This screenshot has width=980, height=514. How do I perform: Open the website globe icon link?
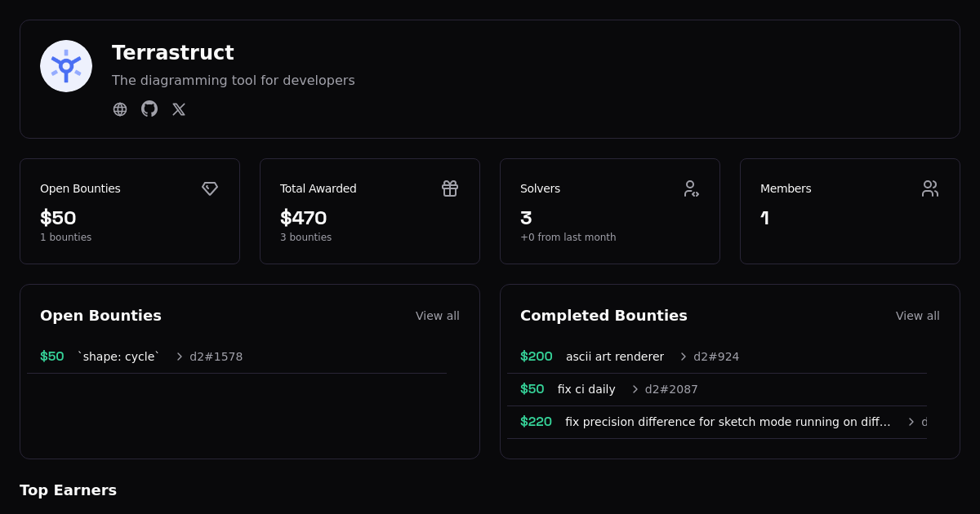[120, 109]
